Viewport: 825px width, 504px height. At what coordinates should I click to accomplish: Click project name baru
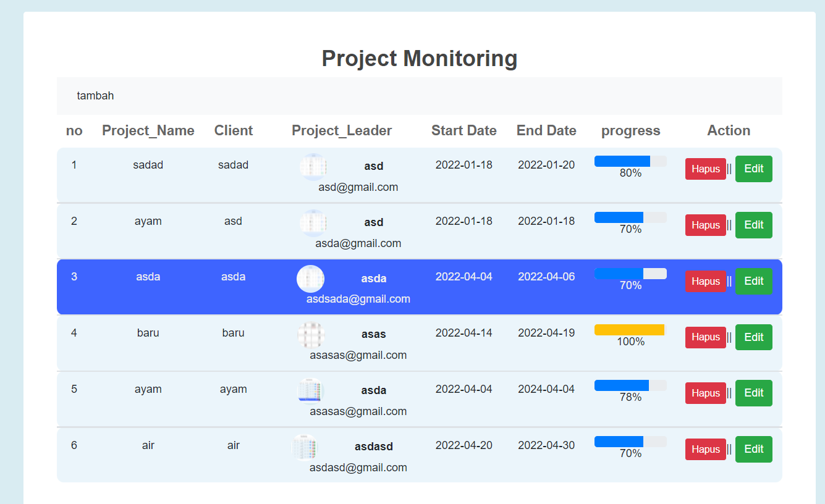click(x=148, y=333)
